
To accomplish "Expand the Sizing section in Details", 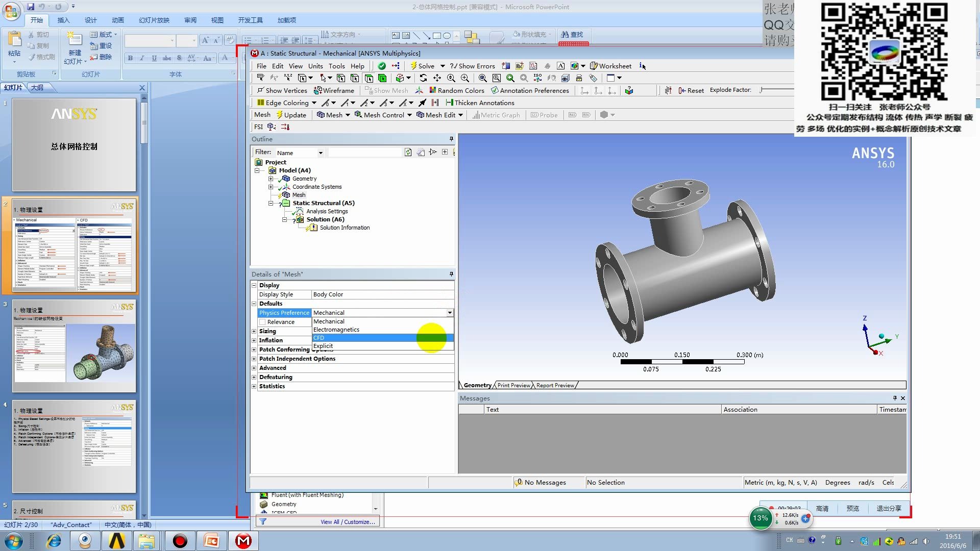I will point(254,331).
